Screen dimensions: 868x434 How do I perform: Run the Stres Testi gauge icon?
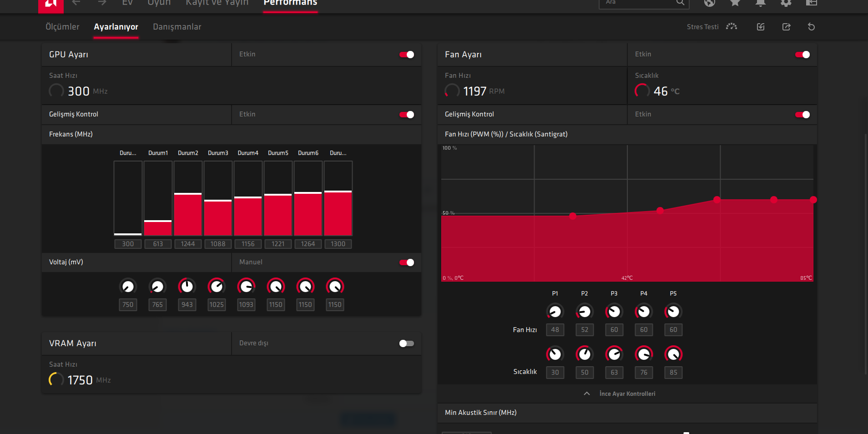tap(732, 26)
